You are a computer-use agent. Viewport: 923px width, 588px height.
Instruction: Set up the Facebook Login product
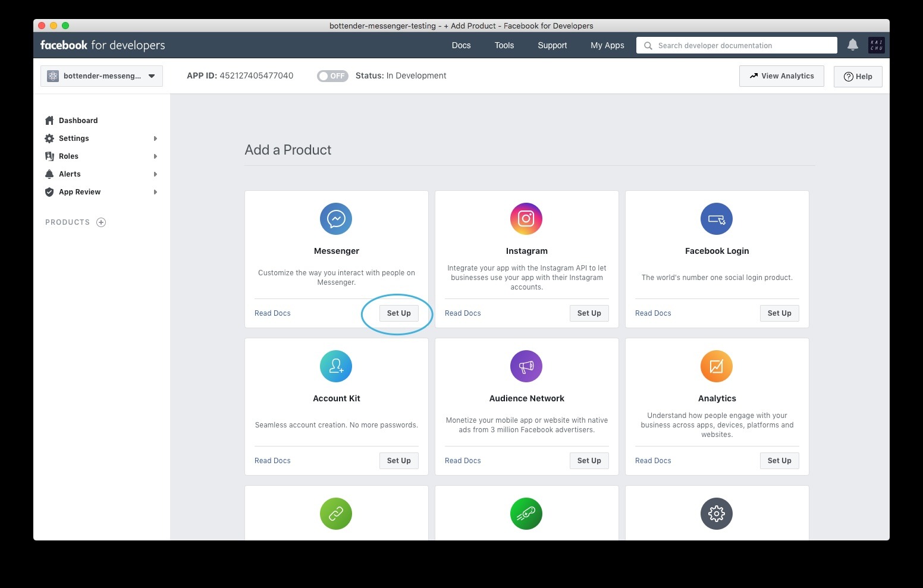(780, 313)
